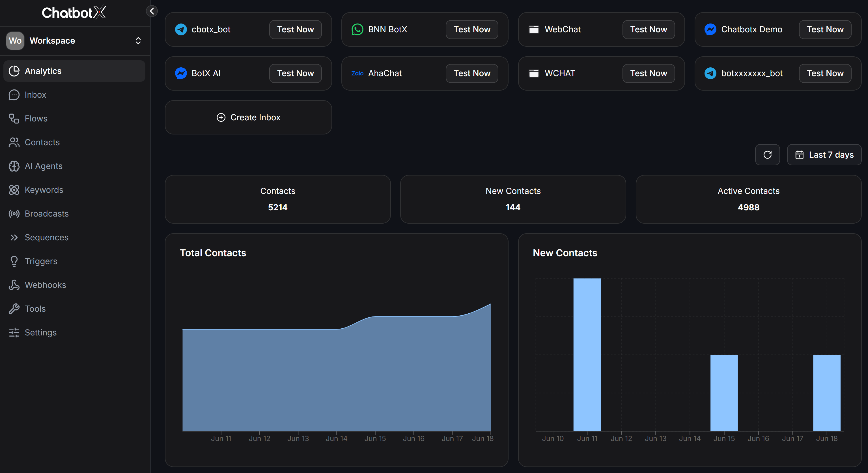Click the Sequences double chevron icon

point(14,237)
